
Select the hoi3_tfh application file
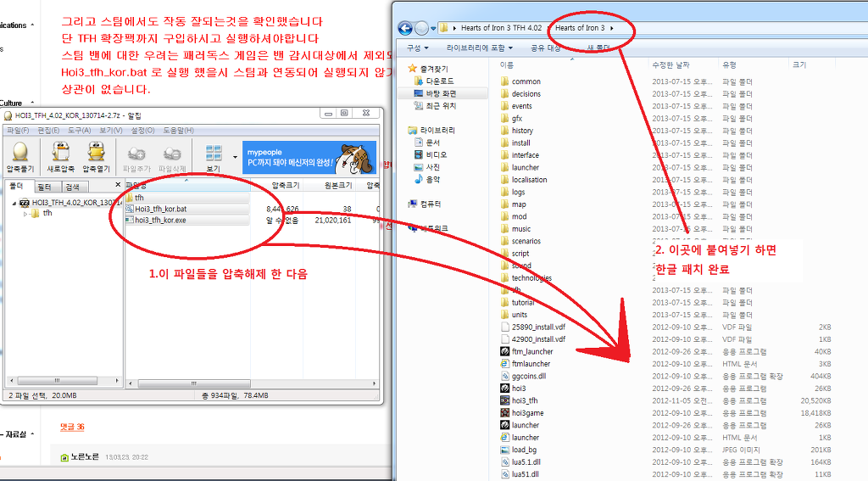[519, 400]
